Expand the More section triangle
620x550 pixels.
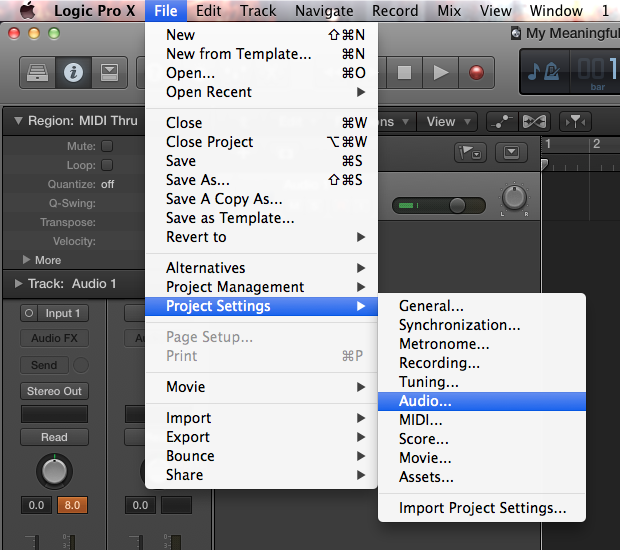[26, 260]
